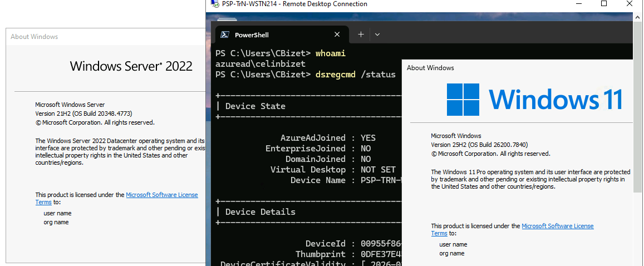Click the 'dsregcmd /status' command
Image resolution: width=644 pixels, height=266 pixels.
point(355,75)
